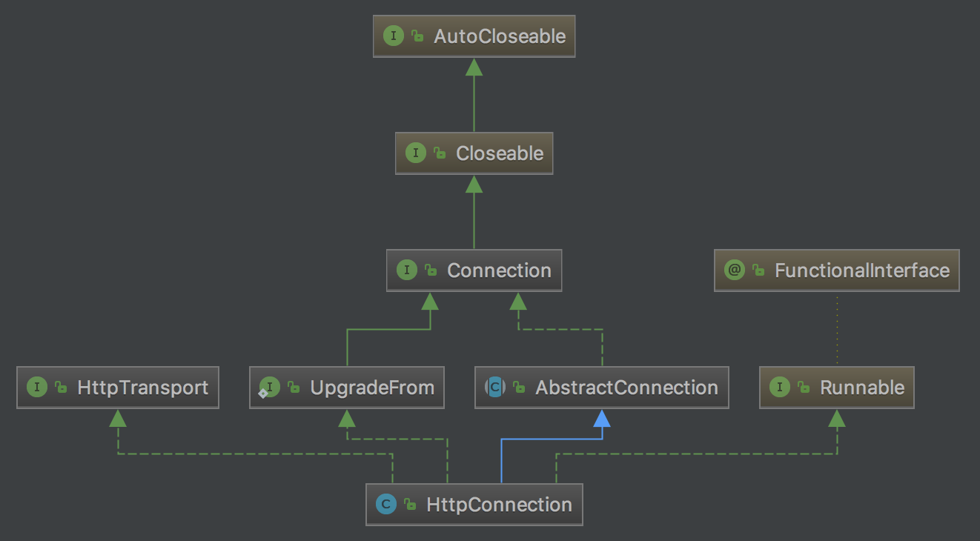The width and height of the screenshot is (980, 541).
Task: Select the FunctionalInterface node label
Action: 862,270
